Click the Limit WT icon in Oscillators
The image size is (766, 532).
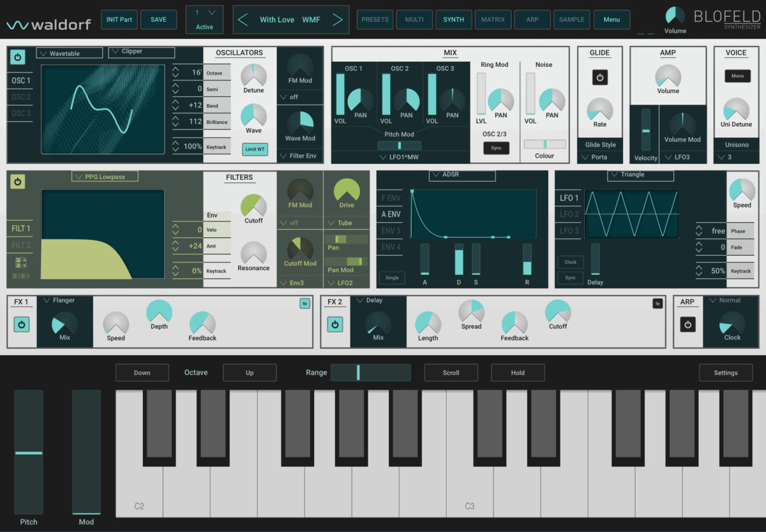[255, 149]
